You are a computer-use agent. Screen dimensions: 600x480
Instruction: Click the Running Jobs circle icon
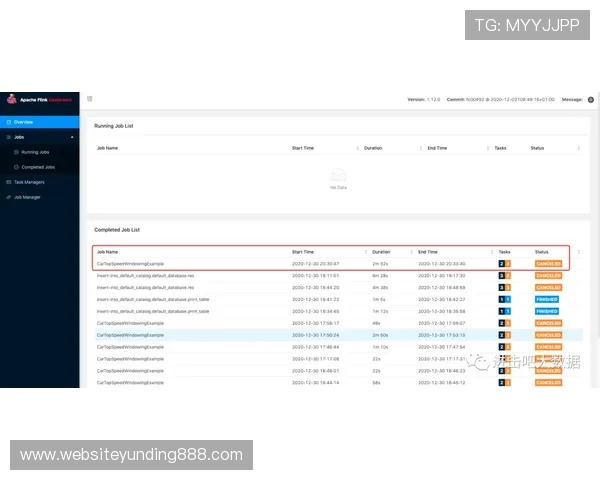16,152
